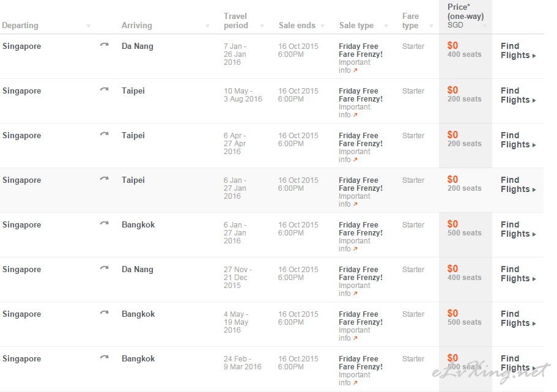Viewport: 557px width, 392px height.
Task: Click $0 price for Bangkok 4 May row
Action: tap(452, 314)
